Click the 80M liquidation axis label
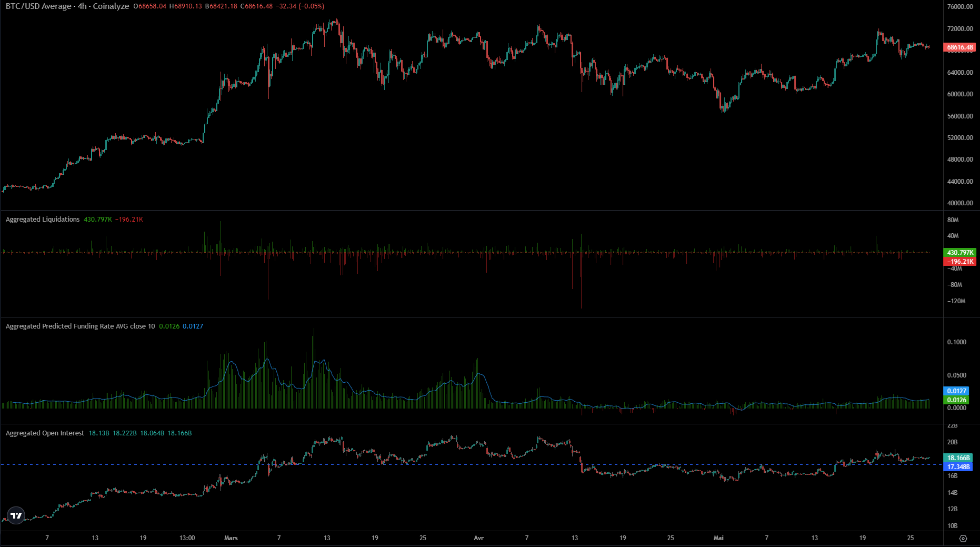Image resolution: width=980 pixels, height=547 pixels. (x=953, y=220)
